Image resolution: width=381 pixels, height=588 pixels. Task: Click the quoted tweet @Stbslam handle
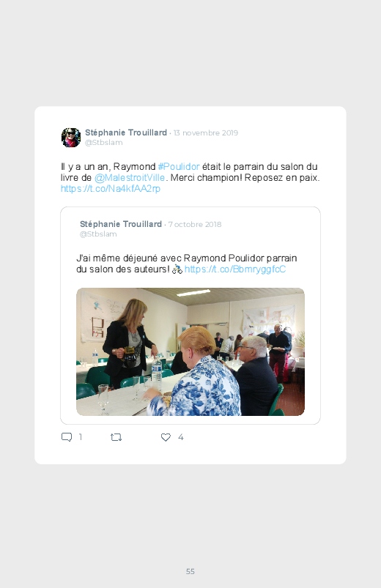[x=98, y=234]
